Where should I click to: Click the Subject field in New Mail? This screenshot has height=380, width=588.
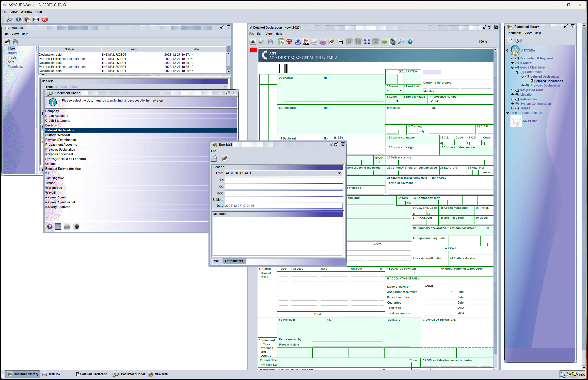click(x=284, y=200)
